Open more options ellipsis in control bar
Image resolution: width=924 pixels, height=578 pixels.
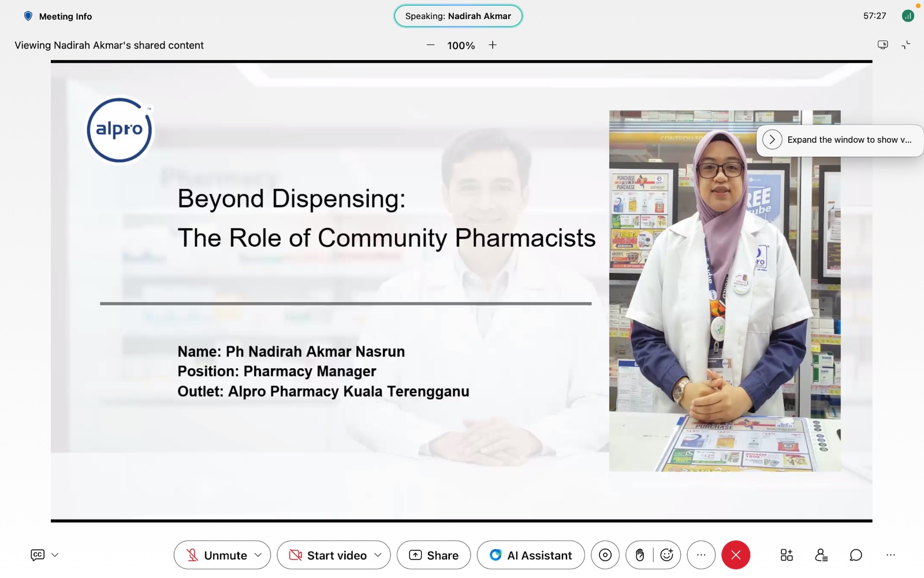[701, 555]
